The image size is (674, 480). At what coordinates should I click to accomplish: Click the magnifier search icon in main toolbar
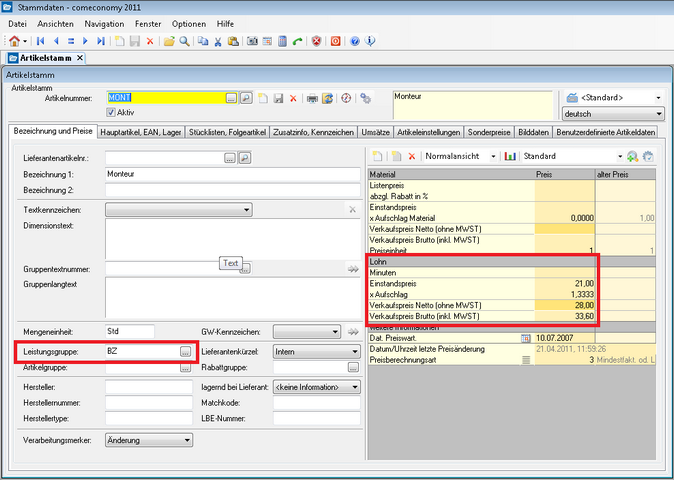184,41
